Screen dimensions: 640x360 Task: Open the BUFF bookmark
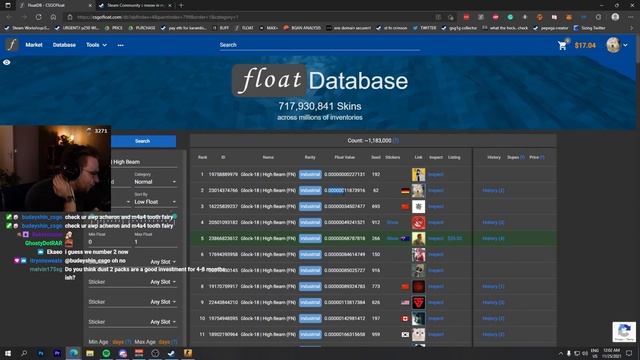click(x=221, y=28)
